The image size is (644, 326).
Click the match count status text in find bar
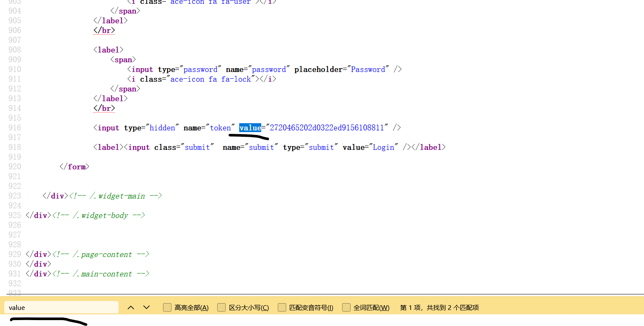439,308
